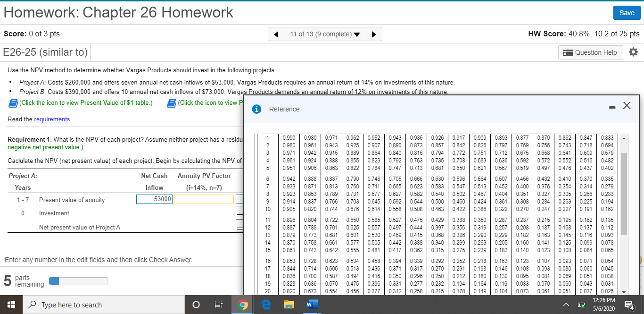This screenshot has height=314, width=644.
Task: Click the Task View icon on the taskbar
Action: point(218,305)
